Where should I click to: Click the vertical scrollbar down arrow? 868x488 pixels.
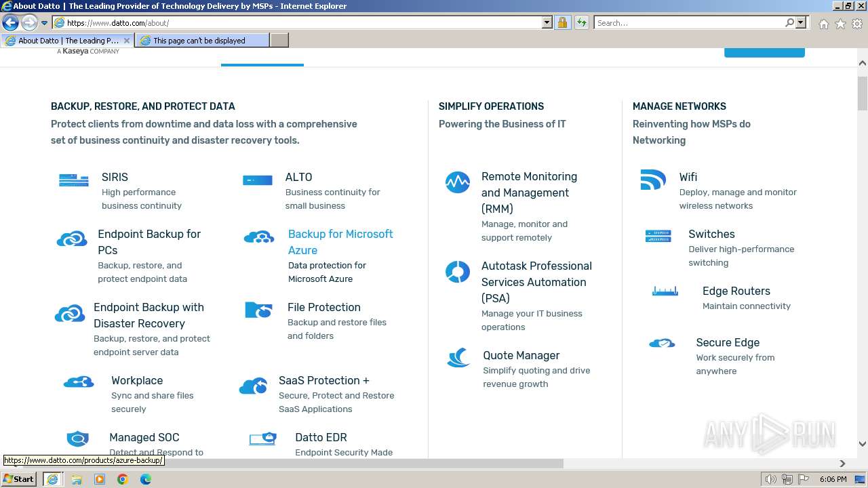pyautogui.click(x=863, y=444)
